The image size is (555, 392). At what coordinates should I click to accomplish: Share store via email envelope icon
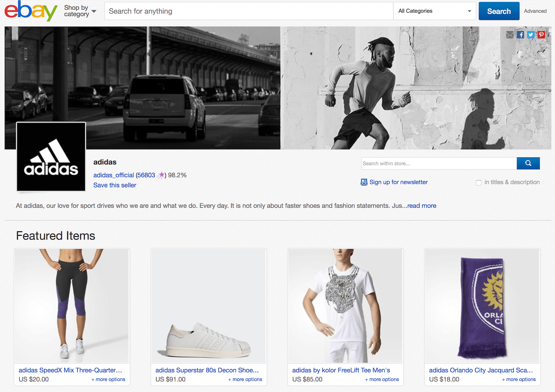point(510,35)
